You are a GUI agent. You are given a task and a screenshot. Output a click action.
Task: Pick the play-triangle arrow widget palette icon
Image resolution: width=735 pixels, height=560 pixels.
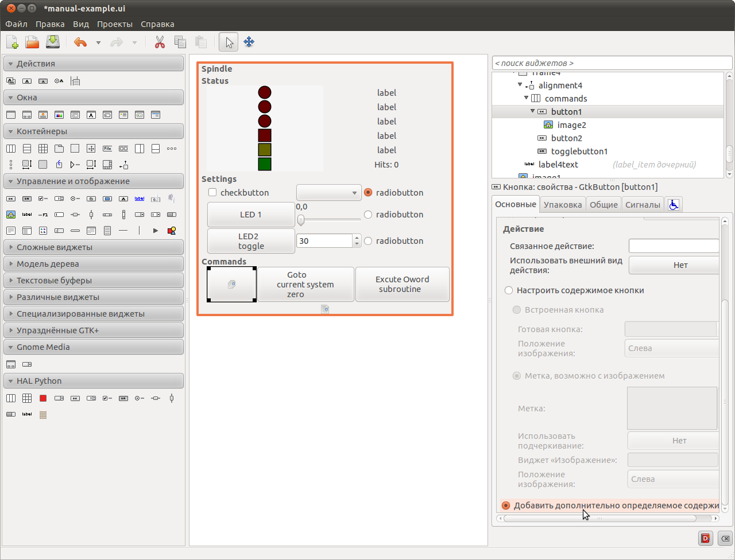155,231
